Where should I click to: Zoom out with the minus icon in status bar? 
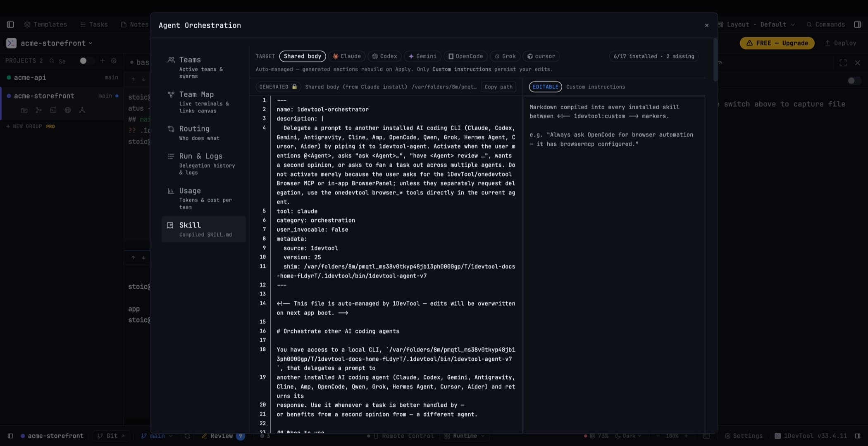click(x=658, y=436)
